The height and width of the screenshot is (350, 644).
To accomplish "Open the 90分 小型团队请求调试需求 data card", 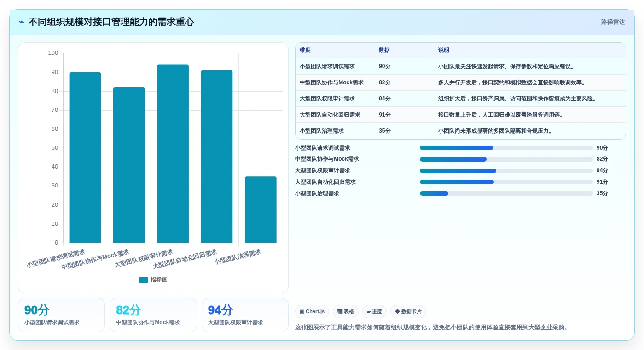I will pyautogui.click(x=61, y=315).
